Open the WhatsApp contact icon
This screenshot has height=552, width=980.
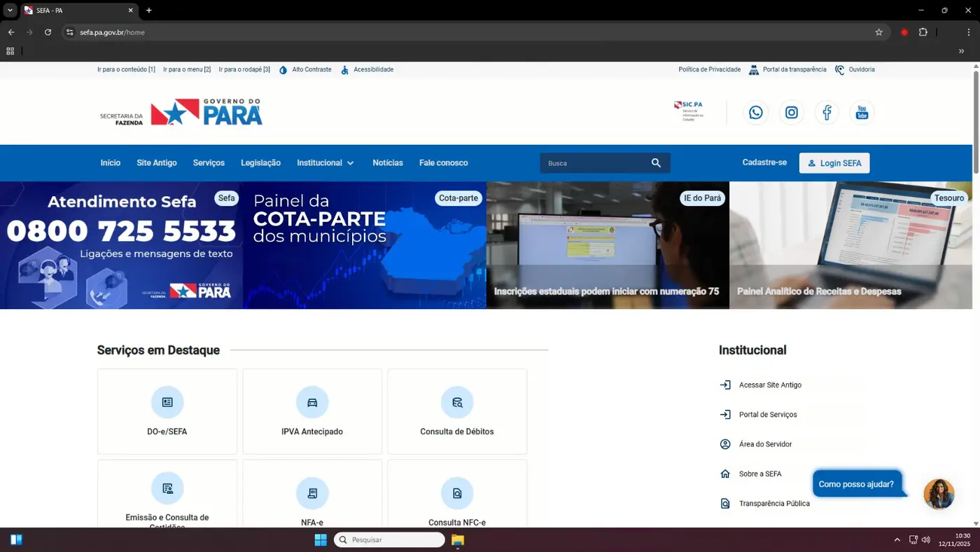pyautogui.click(x=755, y=113)
